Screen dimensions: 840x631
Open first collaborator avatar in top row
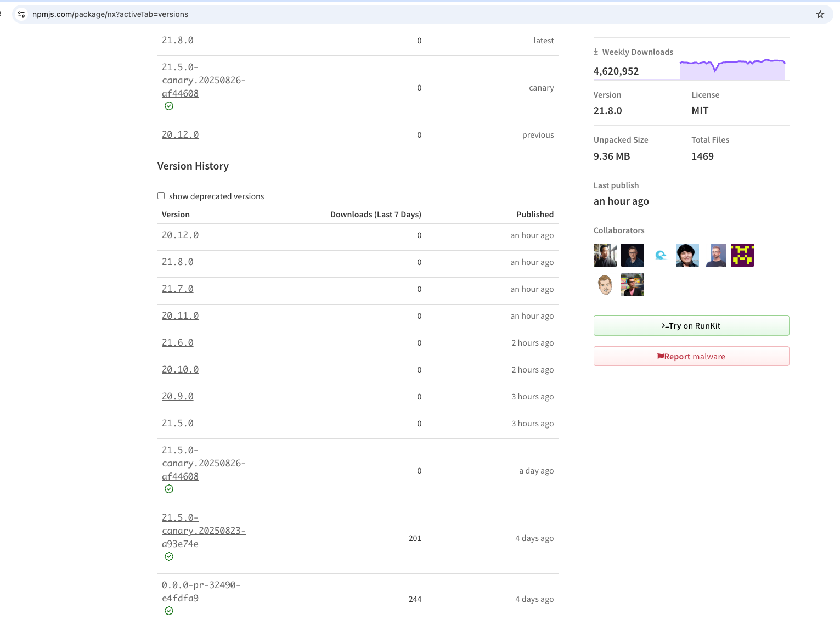[605, 255]
